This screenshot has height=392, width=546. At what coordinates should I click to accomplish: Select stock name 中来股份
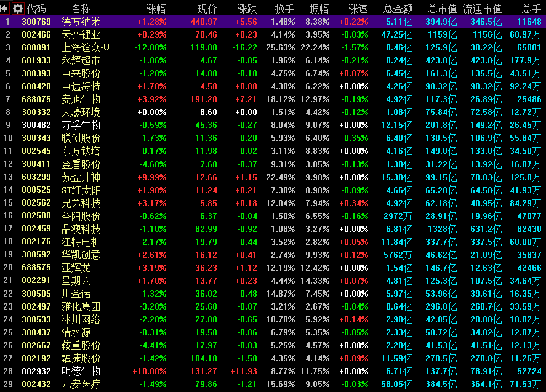81,73
